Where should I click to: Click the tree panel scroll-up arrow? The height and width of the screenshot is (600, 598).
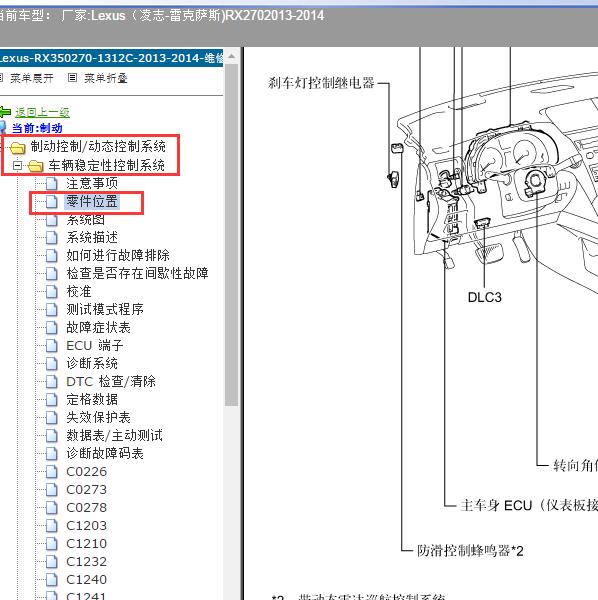click(231, 57)
